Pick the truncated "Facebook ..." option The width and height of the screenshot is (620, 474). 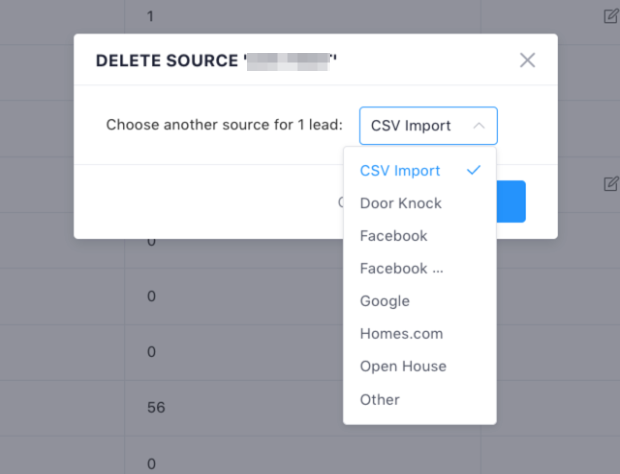(x=401, y=268)
